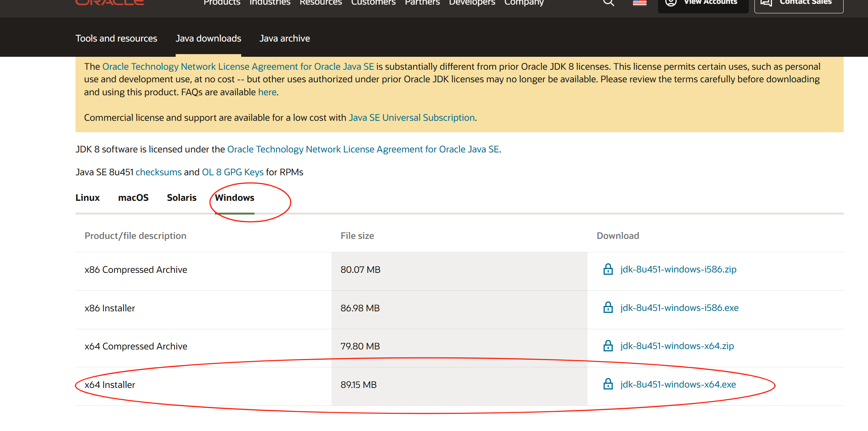Select the Oracle logo
Viewport: 868px width, 431px height.
[x=110, y=3]
